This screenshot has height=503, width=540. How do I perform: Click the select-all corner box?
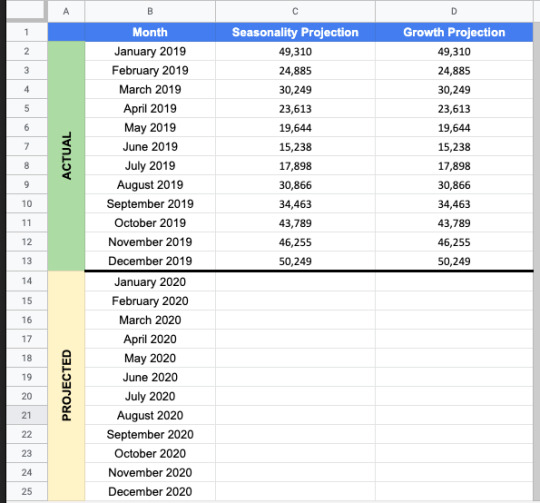click(x=26, y=10)
